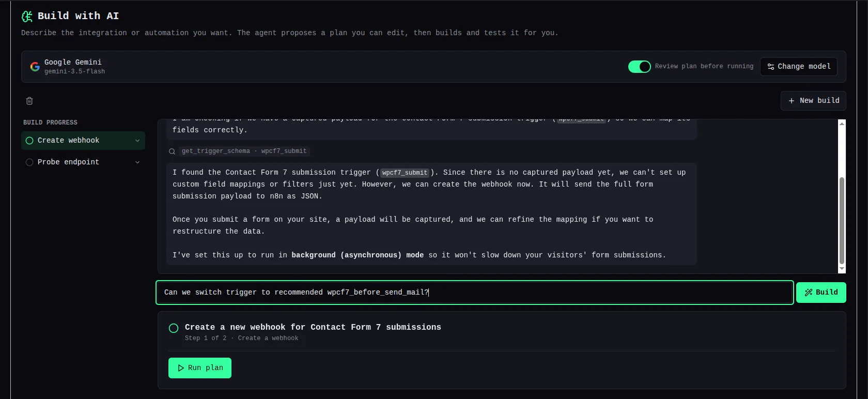Click the chat scrollbar up arrow
868x399 pixels.
[x=842, y=124]
